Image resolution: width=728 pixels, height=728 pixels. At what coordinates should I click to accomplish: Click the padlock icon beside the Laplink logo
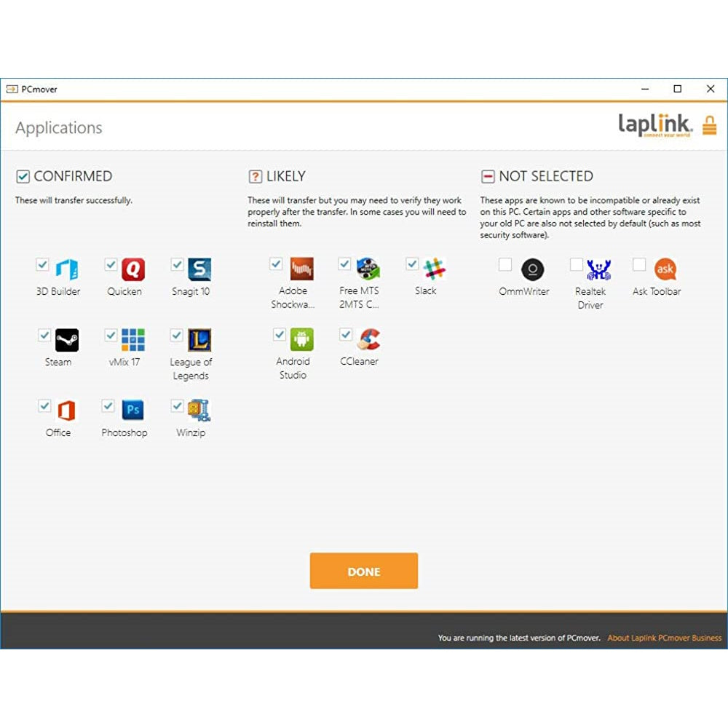(x=711, y=124)
